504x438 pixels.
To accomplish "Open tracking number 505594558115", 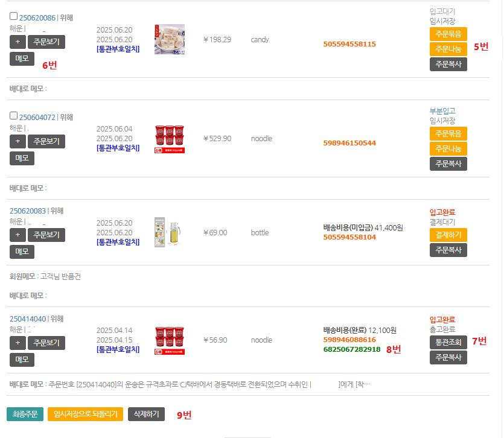I will click(349, 44).
